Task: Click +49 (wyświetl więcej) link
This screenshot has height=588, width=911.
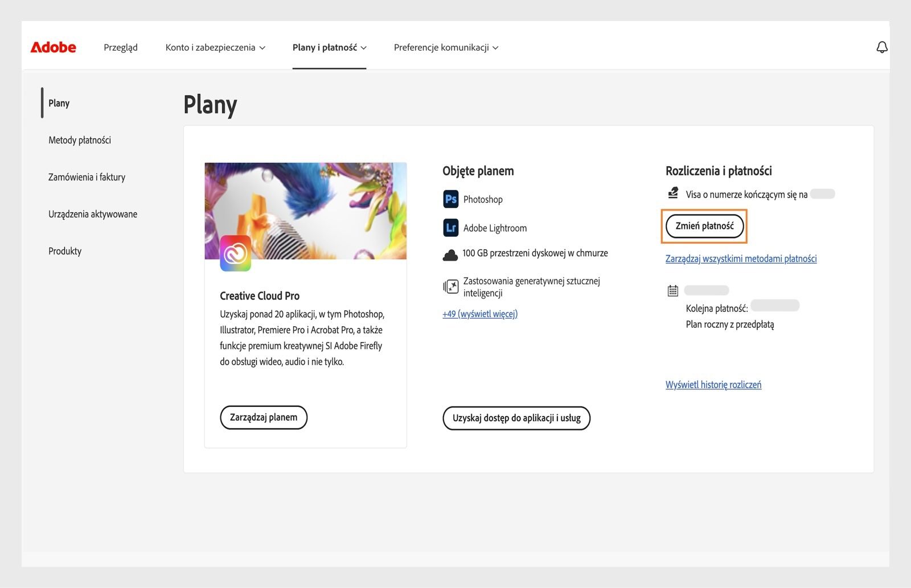Action: tap(480, 314)
